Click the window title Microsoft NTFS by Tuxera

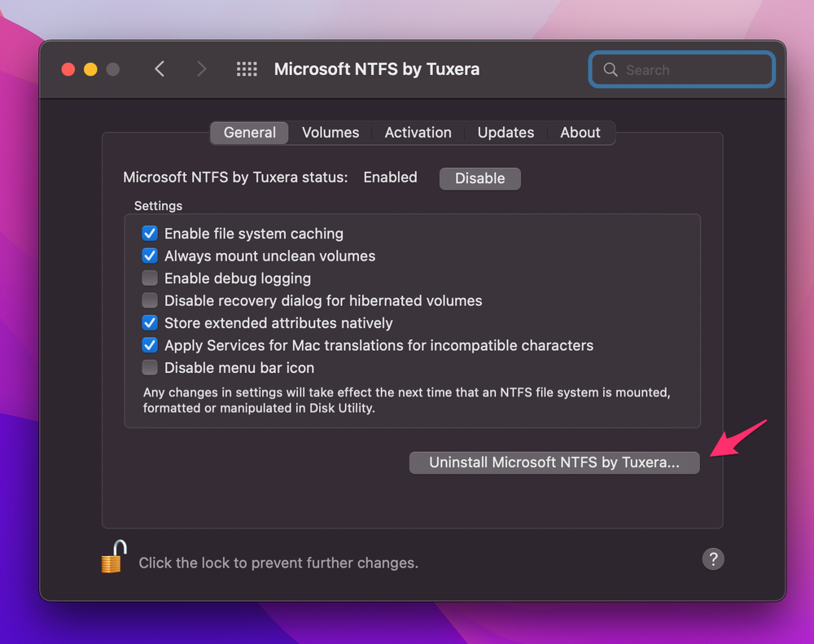[x=377, y=69]
